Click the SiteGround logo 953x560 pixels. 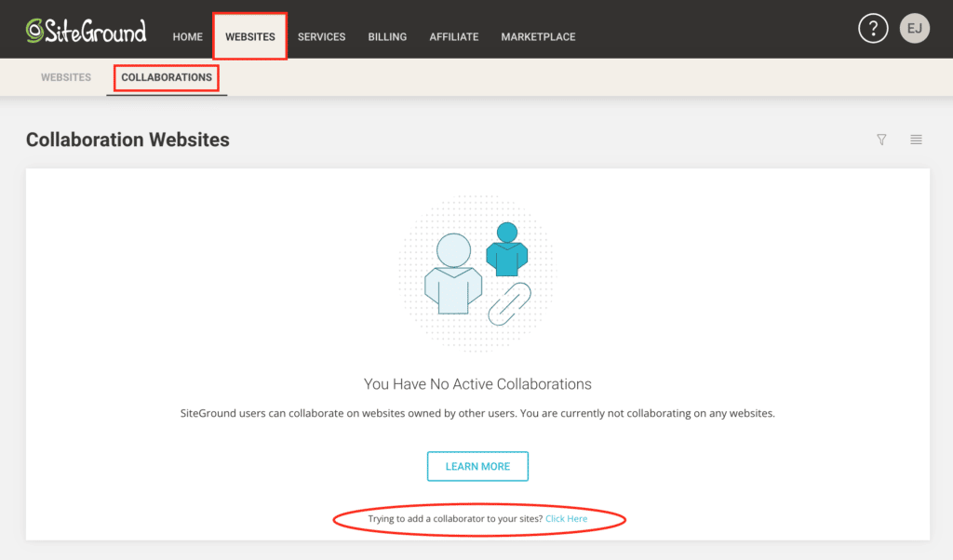click(x=86, y=31)
